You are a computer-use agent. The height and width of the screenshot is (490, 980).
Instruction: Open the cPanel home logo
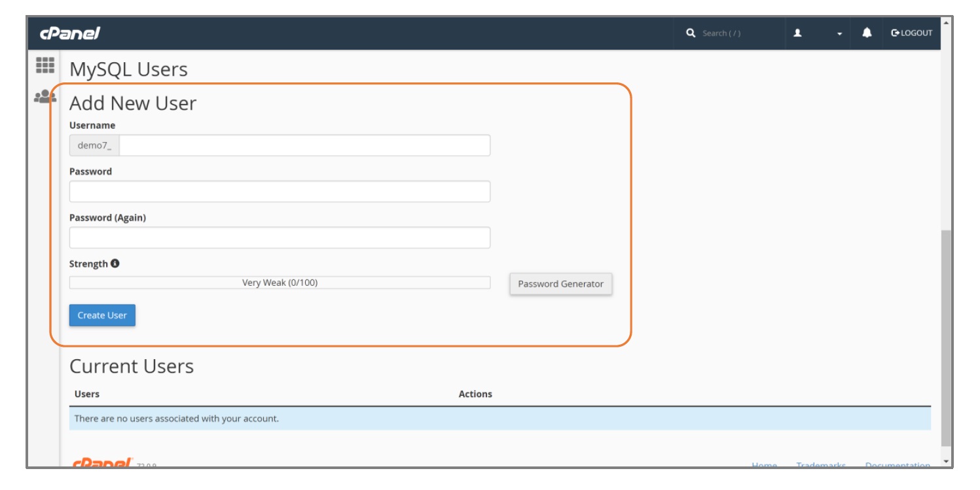[x=70, y=33]
